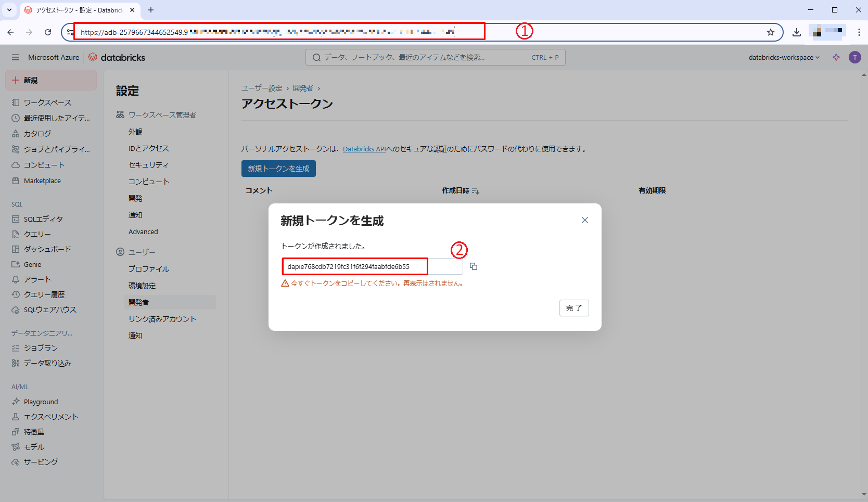This screenshot has width=868, height=502.
Task: Open the hamburger menu beside Microsoft Azure
Action: pyautogui.click(x=16, y=57)
